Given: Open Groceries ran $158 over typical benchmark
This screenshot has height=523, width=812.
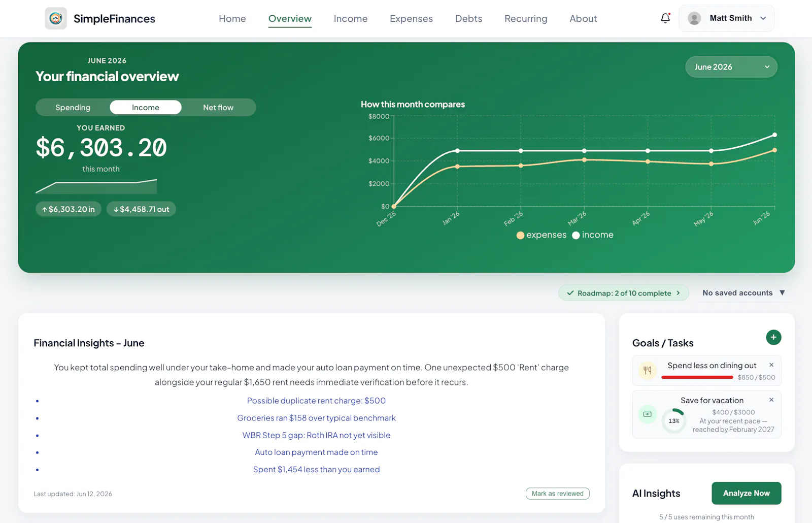Looking at the screenshot, I should pos(316,418).
